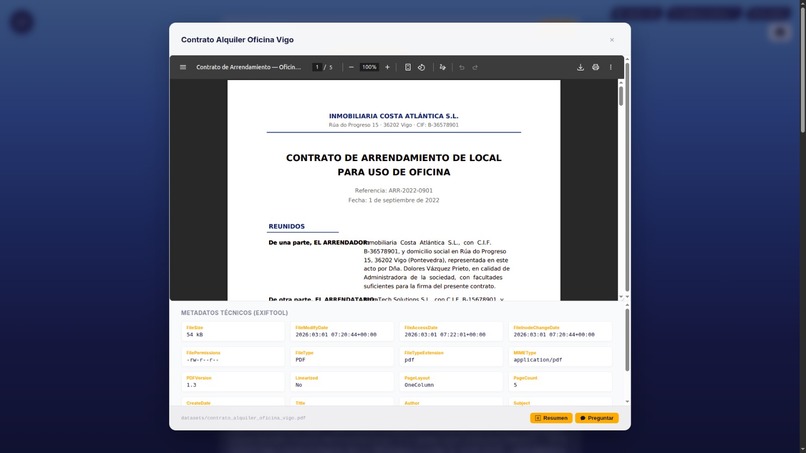The height and width of the screenshot is (453, 806).
Task: Select the Linearized value No
Action: pos(299,385)
